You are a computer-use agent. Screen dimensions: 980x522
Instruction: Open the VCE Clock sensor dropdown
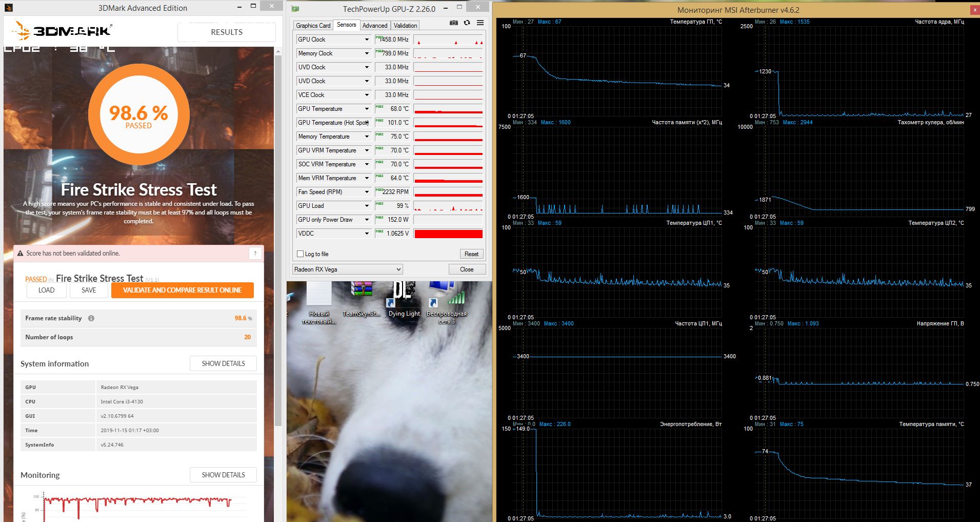367,95
